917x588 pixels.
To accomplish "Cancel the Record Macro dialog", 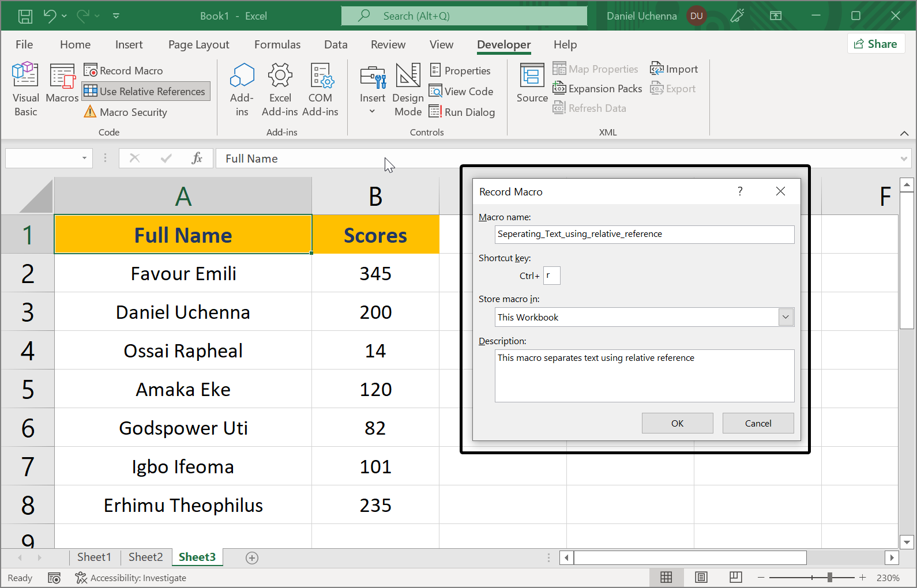I will (x=758, y=423).
